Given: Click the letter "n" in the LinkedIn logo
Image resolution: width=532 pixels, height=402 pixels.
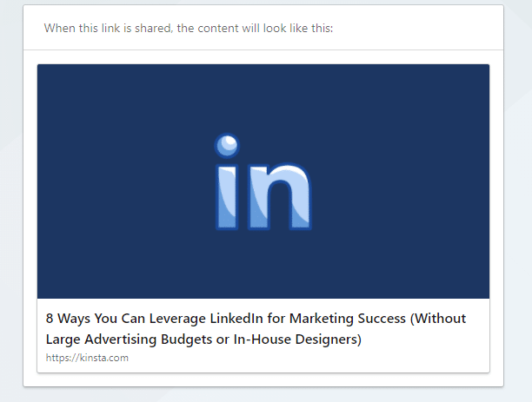Looking at the screenshot, I should click(x=278, y=197).
